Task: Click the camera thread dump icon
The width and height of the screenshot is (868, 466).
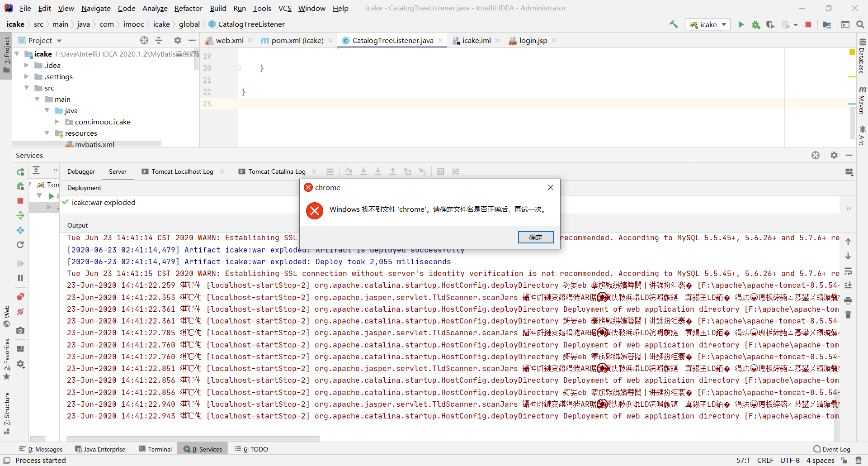Action: pyautogui.click(x=20, y=331)
